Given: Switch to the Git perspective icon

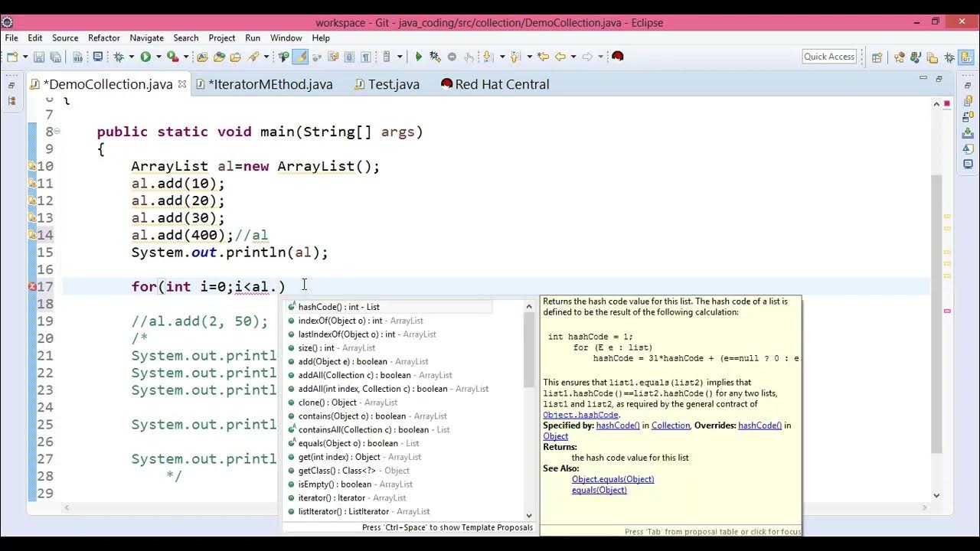Looking at the screenshot, I should tap(965, 57).
